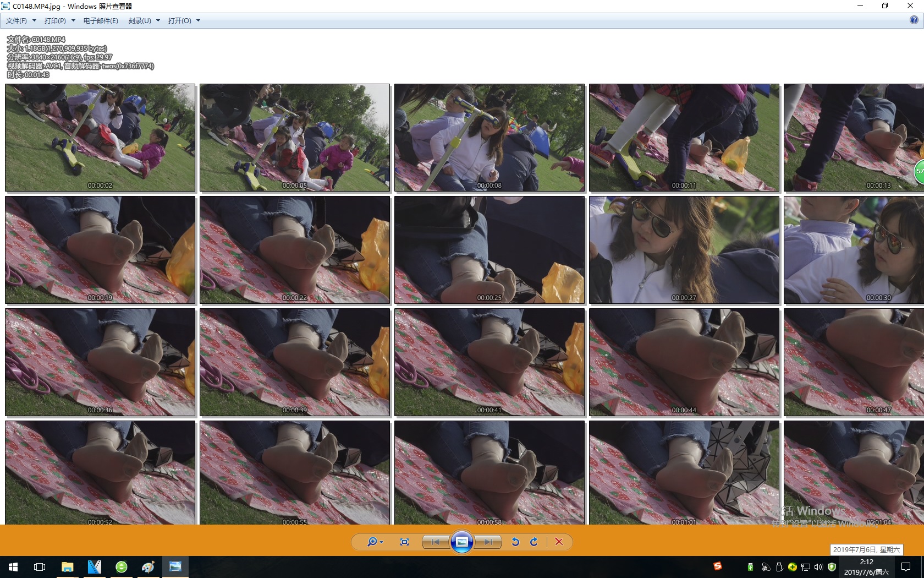Image resolution: width=924 pixels, height=578 pixels.
Task: Start the slideshow with the center button
Action: (462, 542)
